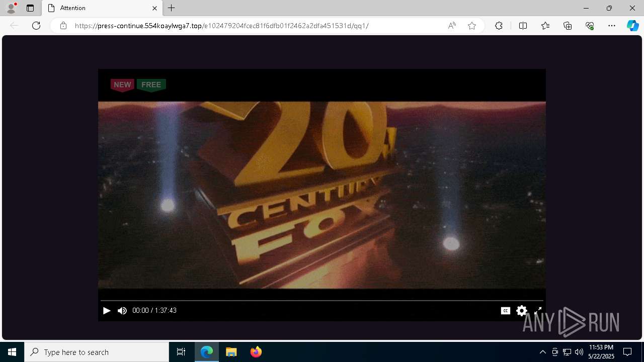The width and height of the screenshot is (644, 362).
Task: Play the video
Action: pyautogui.click(x=107, y=311)
